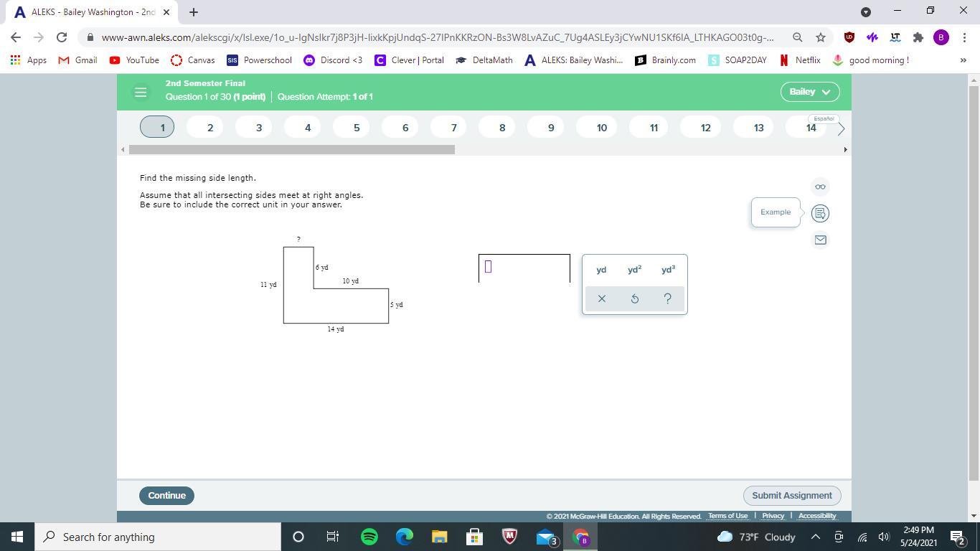
Task: Open the Brainly.com bookmark
Action: click(665, 60)
